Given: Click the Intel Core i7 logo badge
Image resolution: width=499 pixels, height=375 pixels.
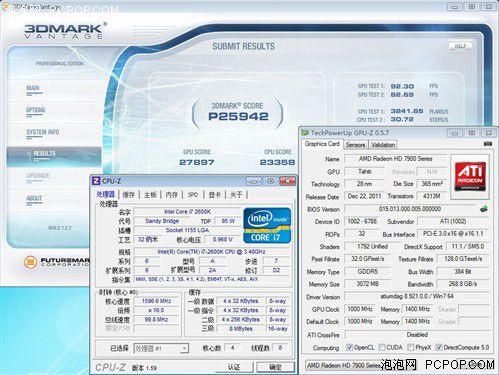Looking at the screenshot, I should (x=267, y=225).
